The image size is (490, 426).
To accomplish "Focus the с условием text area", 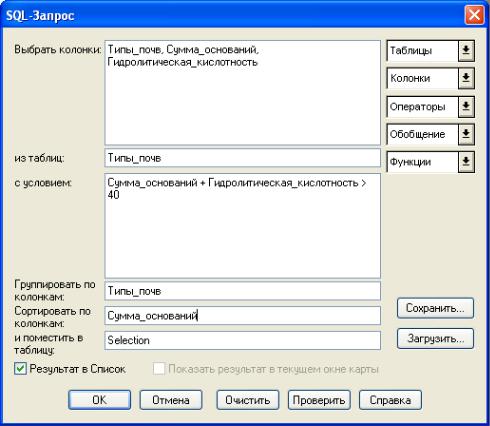I will click(242, 226).
